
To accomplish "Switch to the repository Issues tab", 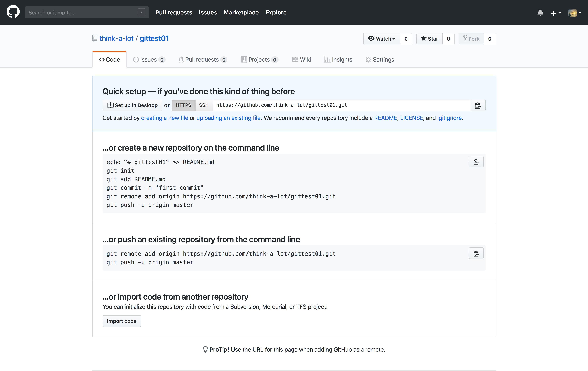I will pyautogui.click(x=149, y=60).
